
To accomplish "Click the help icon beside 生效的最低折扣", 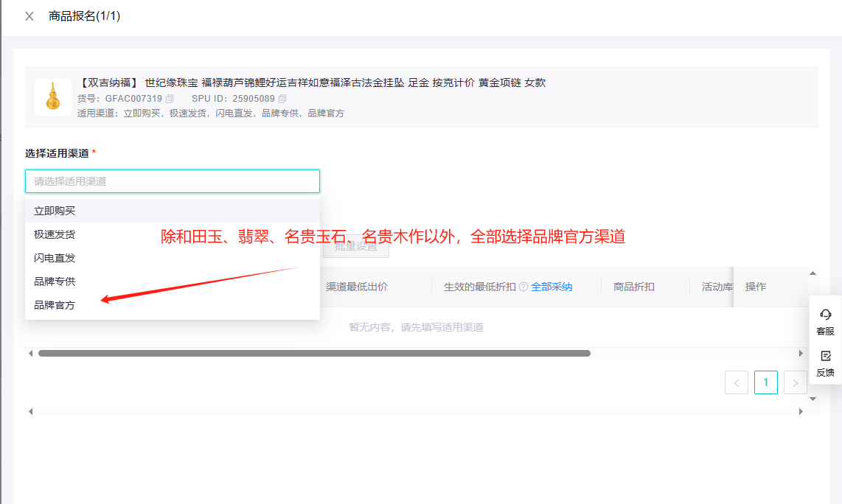I will pyautogui.click(x=523, y=287).
